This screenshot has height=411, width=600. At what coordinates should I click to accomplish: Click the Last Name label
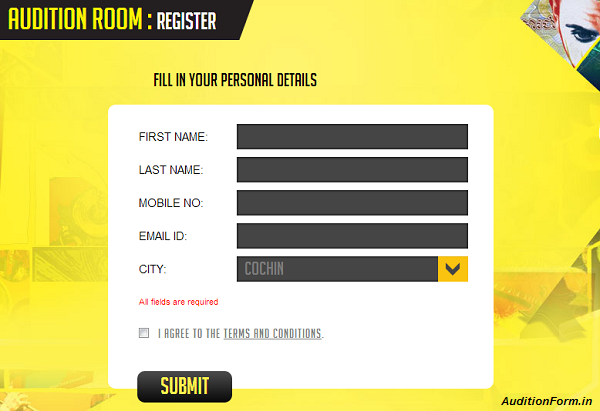[x=171, y=170]
